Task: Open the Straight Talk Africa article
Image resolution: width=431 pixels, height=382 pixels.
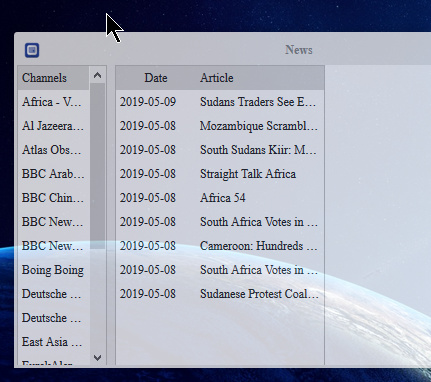Action: [248, 174]
